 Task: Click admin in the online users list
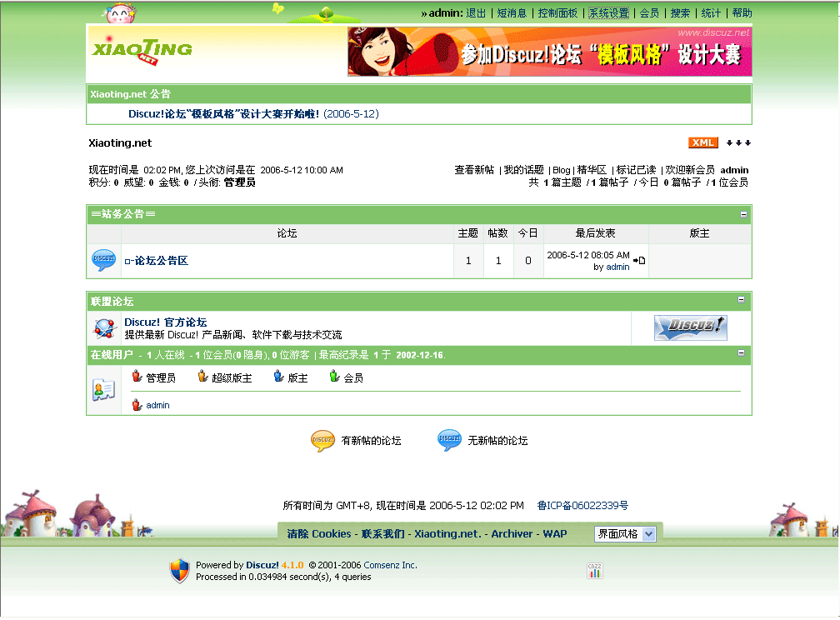coord(157,405)
